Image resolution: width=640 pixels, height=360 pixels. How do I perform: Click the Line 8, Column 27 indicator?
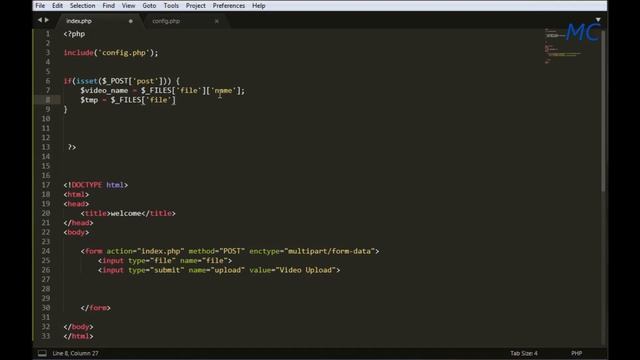(76, 353)
